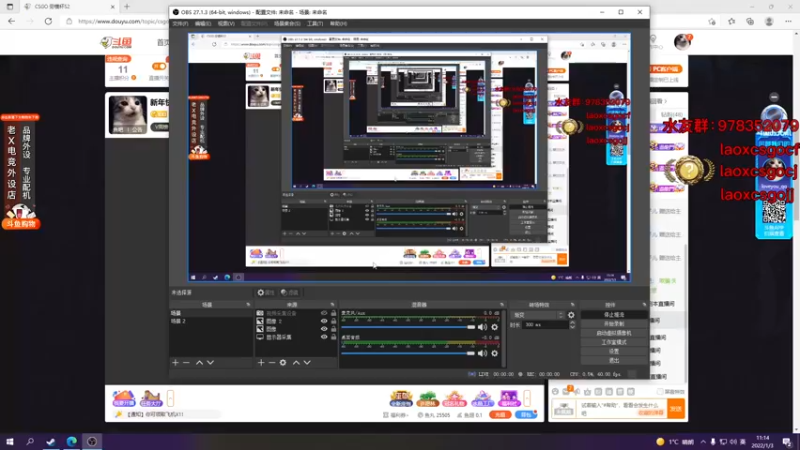Screen dimensions: 800x450
Task: Open the 渐变 transition dropdown
Action: click(538, 315)
